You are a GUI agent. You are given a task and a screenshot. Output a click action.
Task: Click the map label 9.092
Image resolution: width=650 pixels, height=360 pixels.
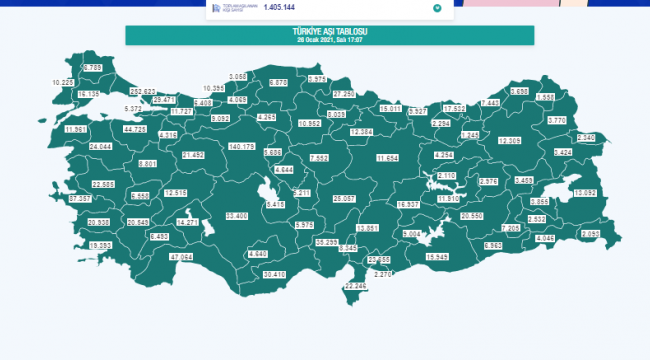(x=220, y=118)
